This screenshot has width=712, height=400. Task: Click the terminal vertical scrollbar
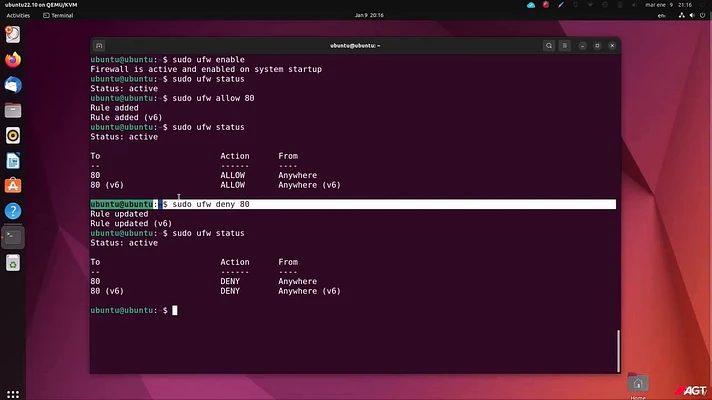tap(618, 351)
